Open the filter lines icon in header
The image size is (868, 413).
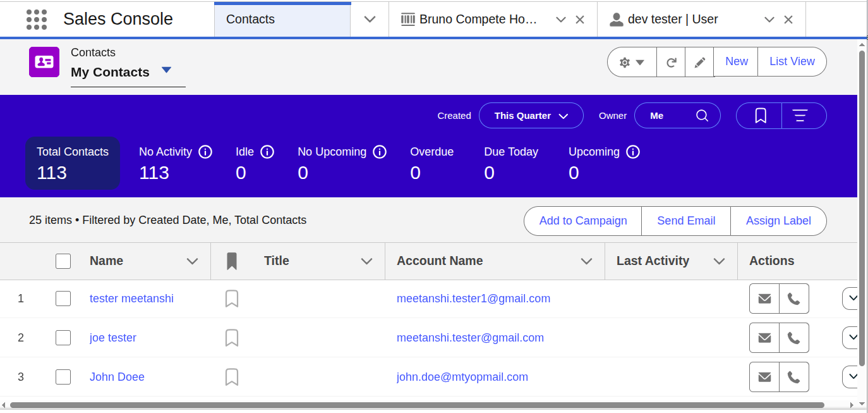(x=800, y=116)
